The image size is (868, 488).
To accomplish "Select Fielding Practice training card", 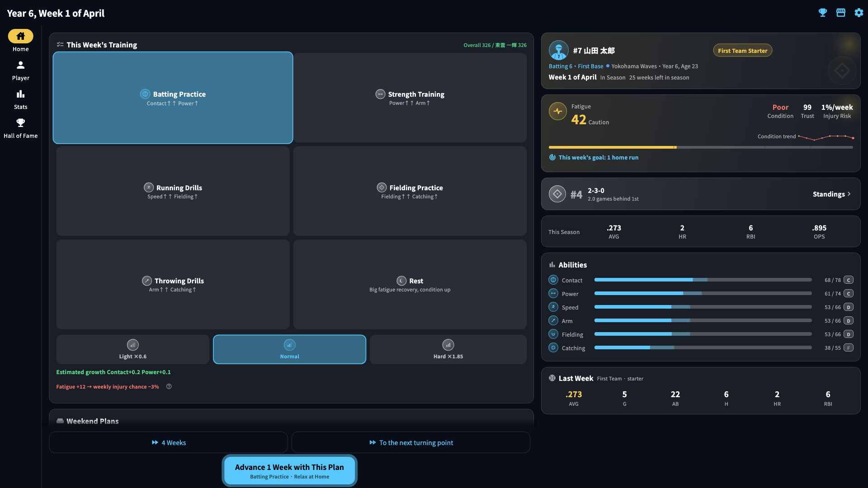I will point(410,191).
